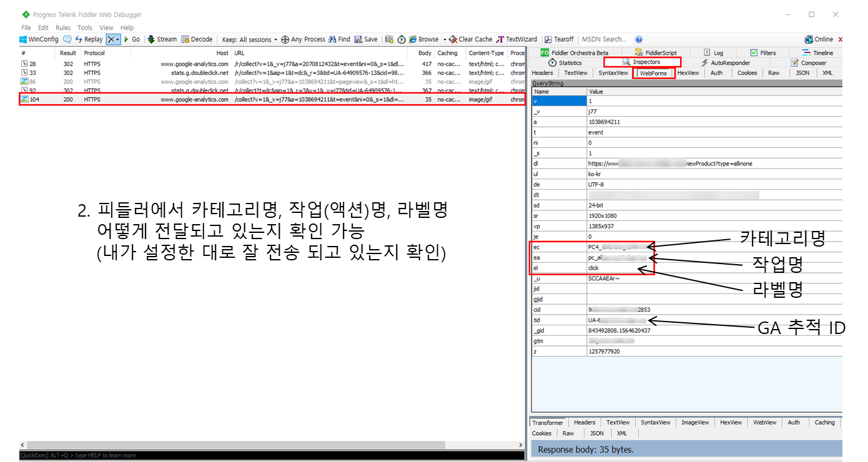Select the request Cookies inspector tab
This screenshot has height=462, width=868.
coord(747,73)
